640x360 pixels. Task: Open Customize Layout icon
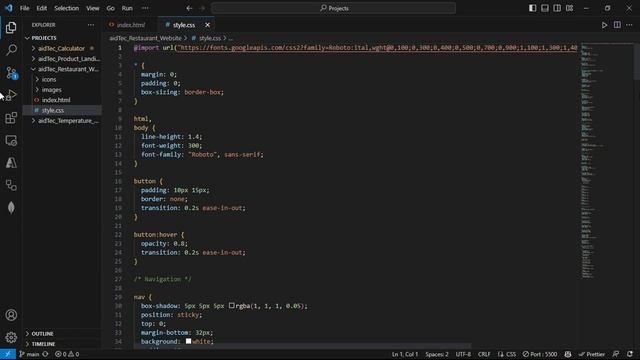pyautogui.click(x=569, y=8)
